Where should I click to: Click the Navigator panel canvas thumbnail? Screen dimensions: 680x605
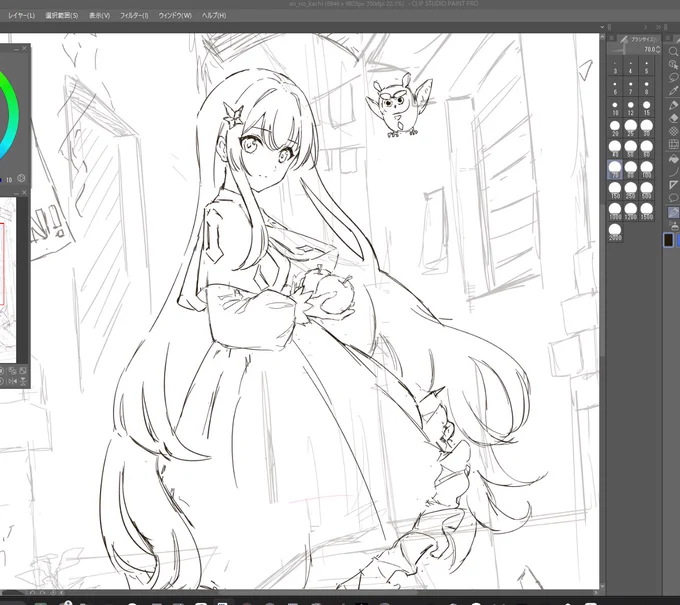(x=8, y=280)
